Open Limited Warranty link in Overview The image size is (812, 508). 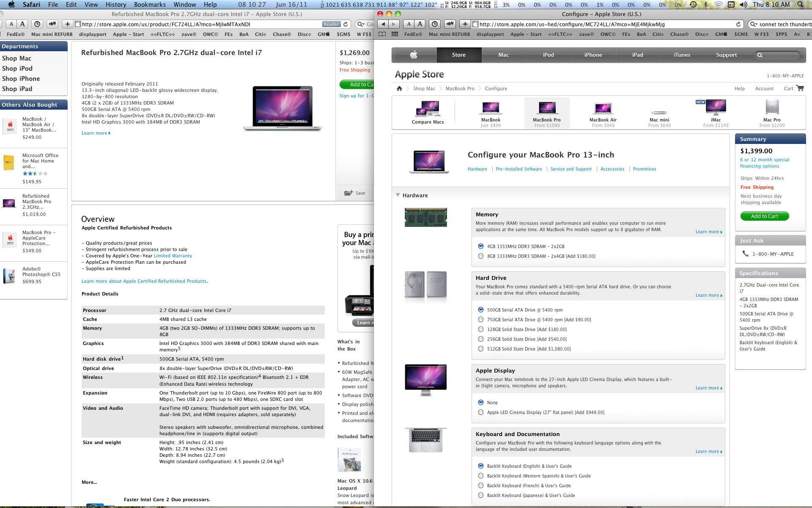point(173,256)
